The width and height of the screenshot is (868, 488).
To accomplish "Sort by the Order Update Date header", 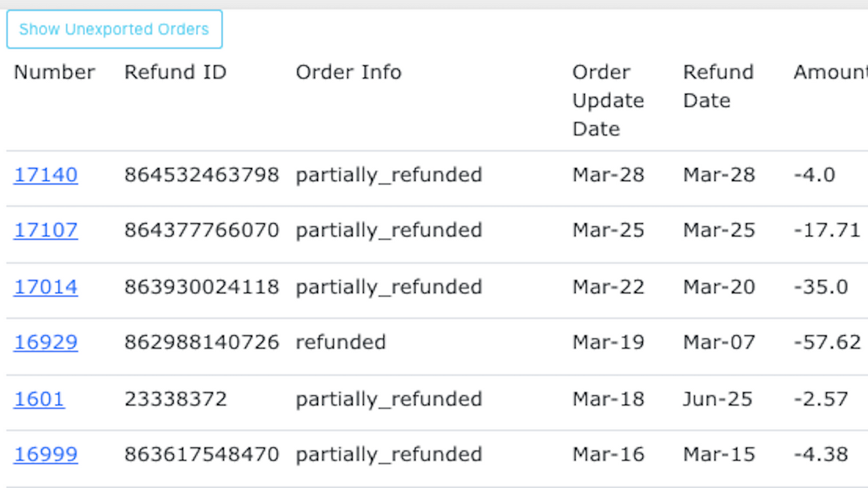I will click(608, 100).
